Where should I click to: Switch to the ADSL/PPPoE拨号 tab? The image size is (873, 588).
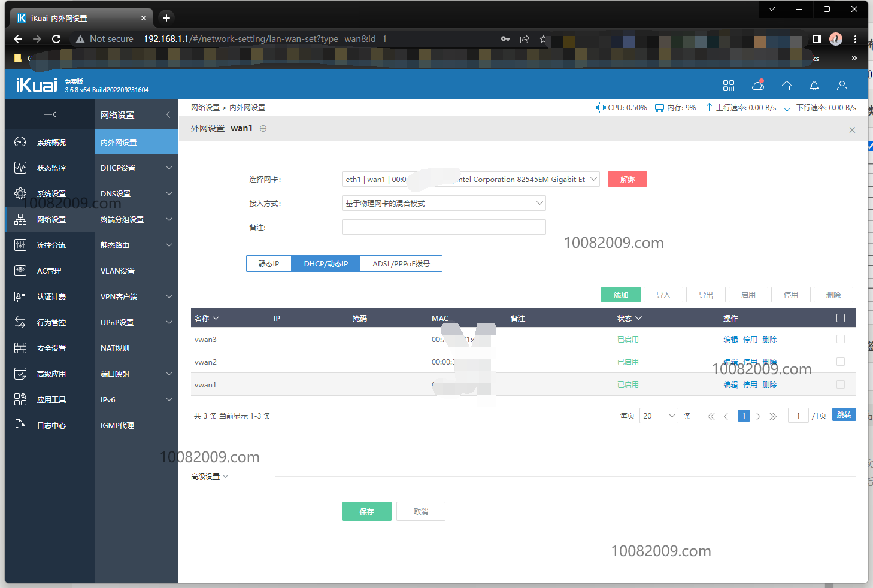pos(401,263)
